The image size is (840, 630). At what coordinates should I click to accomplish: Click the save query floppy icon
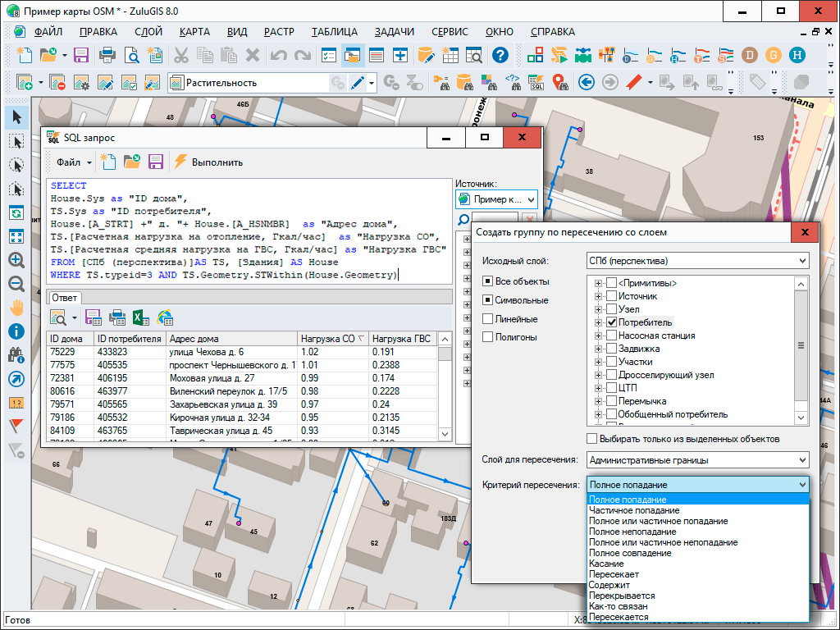156,162
